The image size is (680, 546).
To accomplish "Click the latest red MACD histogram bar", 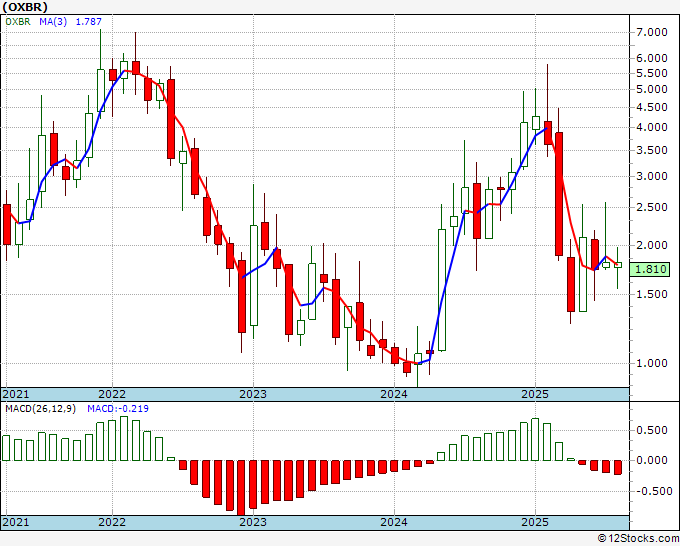I will click(x=618, y=467).
